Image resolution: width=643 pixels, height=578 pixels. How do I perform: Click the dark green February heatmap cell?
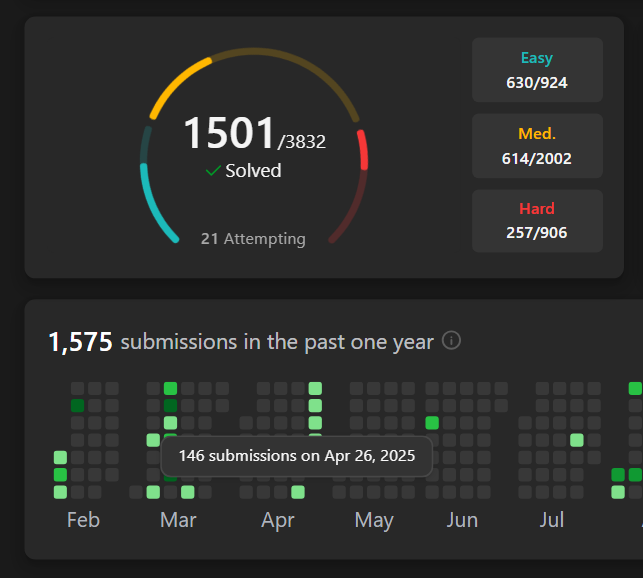(x=78, y=405)
